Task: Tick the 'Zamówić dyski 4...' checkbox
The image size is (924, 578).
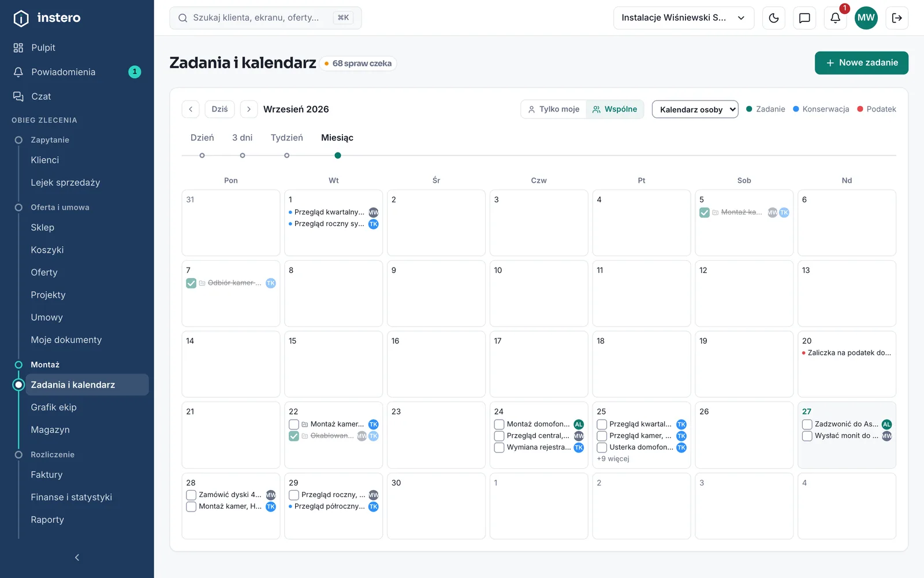Action: [191, 495]
